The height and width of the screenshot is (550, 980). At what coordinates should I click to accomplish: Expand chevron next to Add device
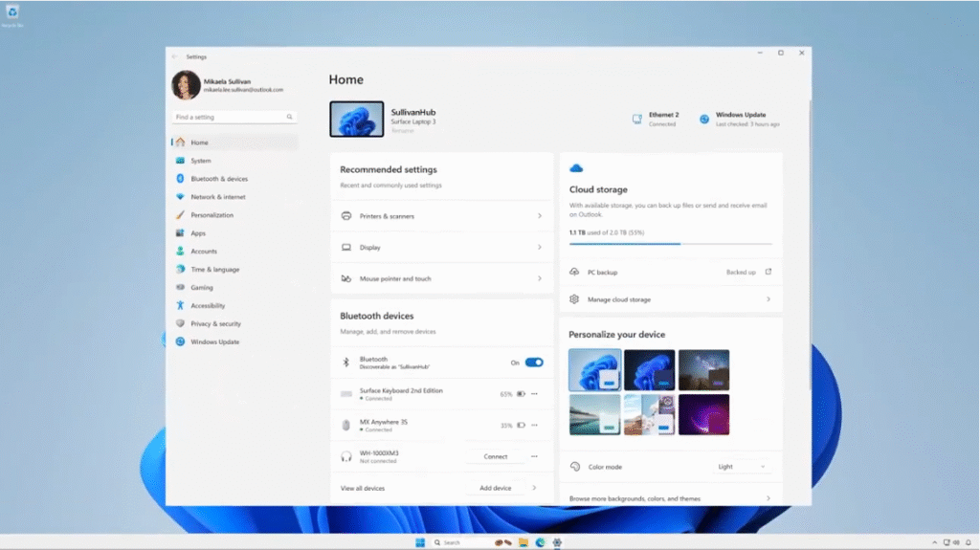(534, 488)
